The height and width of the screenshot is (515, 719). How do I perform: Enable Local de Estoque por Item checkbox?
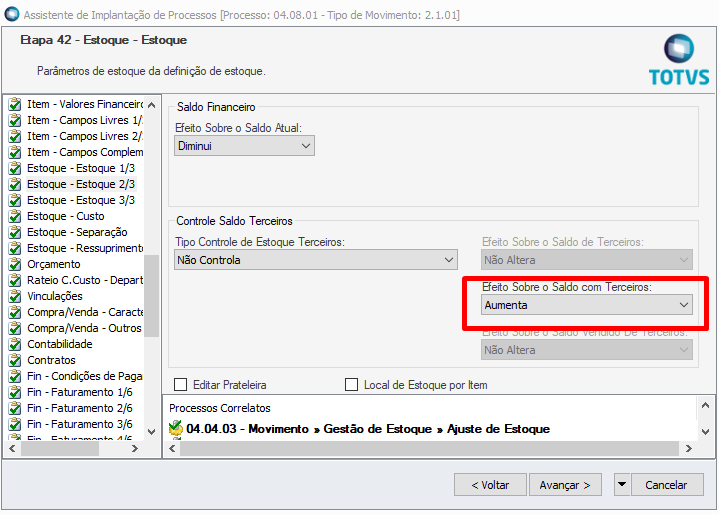(x=351, y=384)
